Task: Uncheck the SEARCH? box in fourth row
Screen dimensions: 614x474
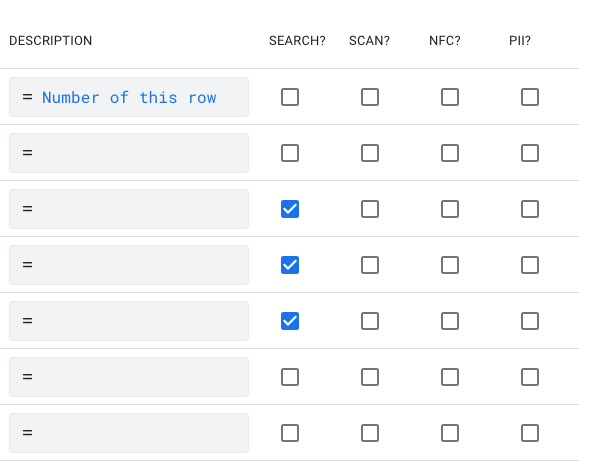Action: [290, 265]
